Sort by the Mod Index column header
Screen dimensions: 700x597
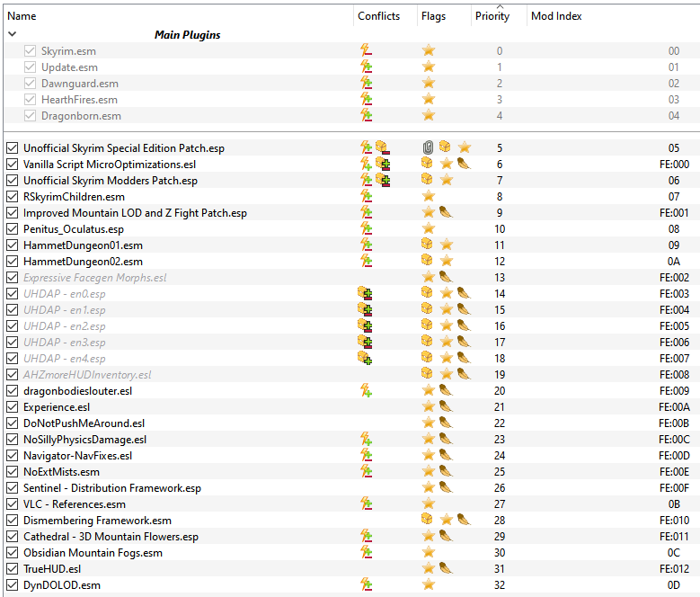tap(556, 16)
